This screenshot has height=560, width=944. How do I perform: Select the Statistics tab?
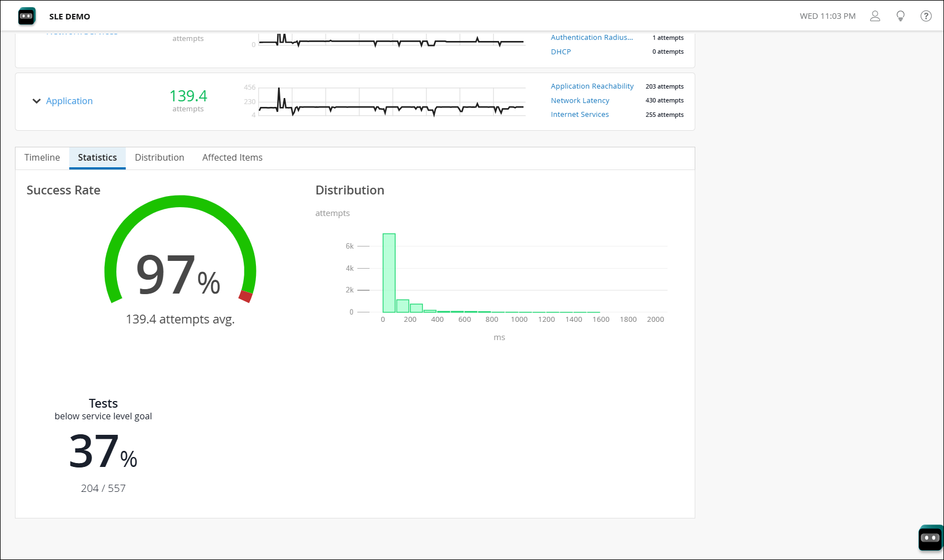pyautogui.click(x=97, y=157)
